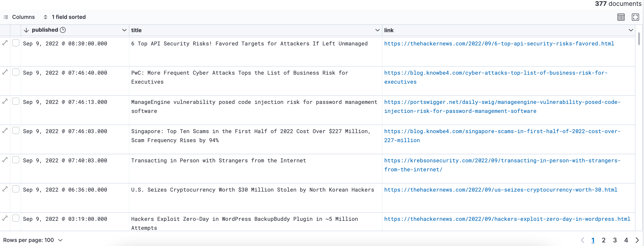Click the sort arrow on published column
Screen dimensions: 644x246
click(x=26, y=30)
